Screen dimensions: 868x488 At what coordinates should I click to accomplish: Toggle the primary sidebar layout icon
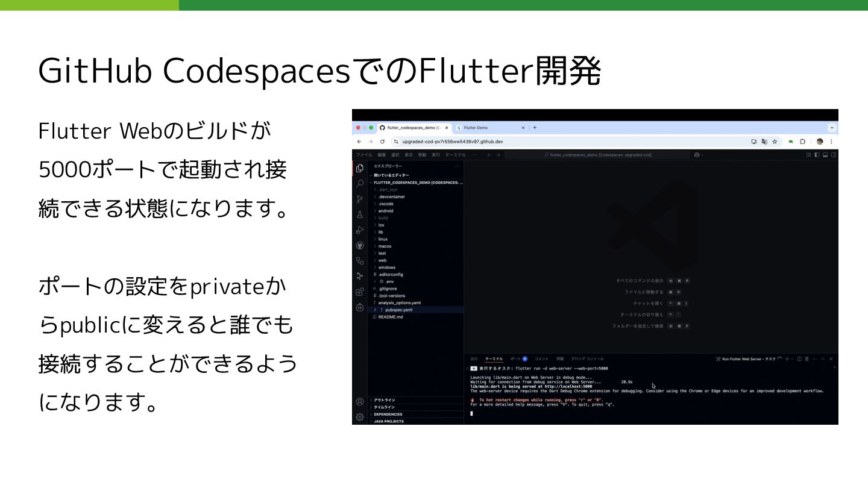click(817, 155)
